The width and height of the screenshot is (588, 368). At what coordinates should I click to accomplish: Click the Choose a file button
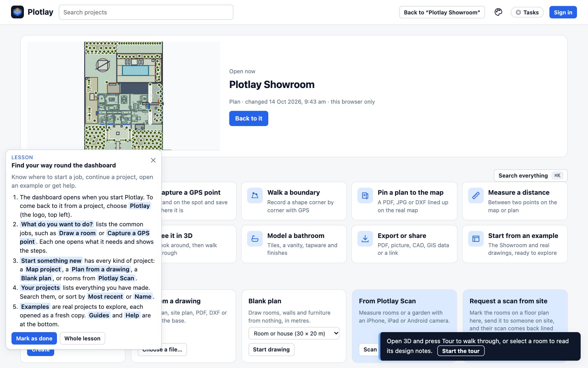tap(162, 350)
